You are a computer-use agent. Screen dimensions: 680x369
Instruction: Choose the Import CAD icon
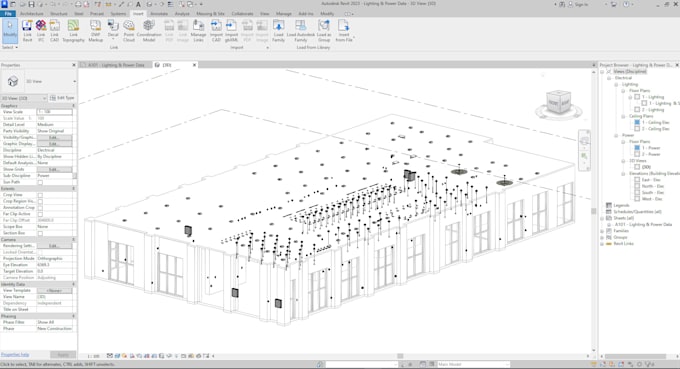coord(216,31)
